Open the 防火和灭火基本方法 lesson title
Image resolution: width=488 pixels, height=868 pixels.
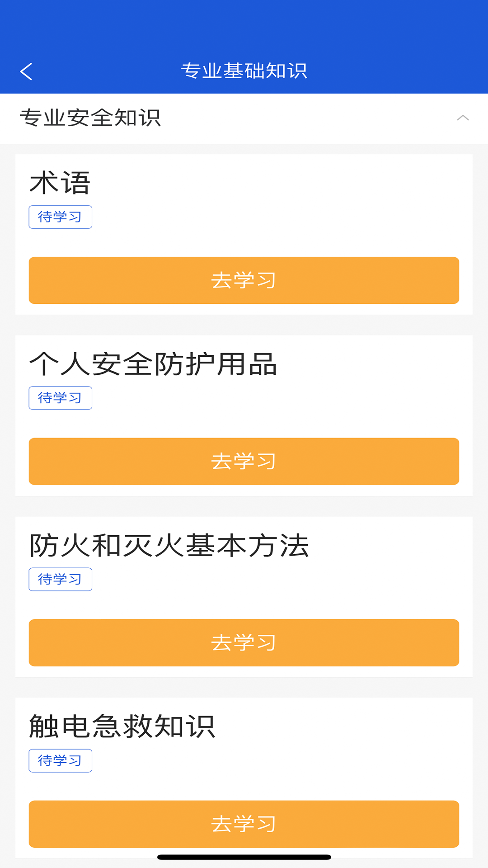click(169, 546)
